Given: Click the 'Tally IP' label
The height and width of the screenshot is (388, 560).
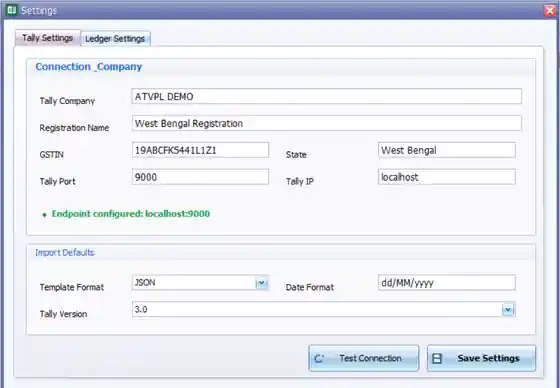Looking at the screenshot, I should pyautogui.click(x=300, y=181).
